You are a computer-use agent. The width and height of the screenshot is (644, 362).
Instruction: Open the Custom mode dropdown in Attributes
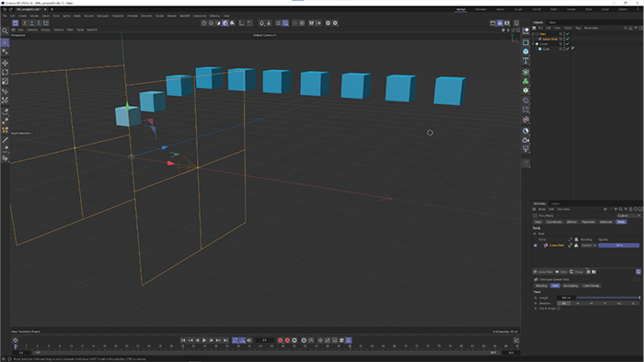pos(628,216)
